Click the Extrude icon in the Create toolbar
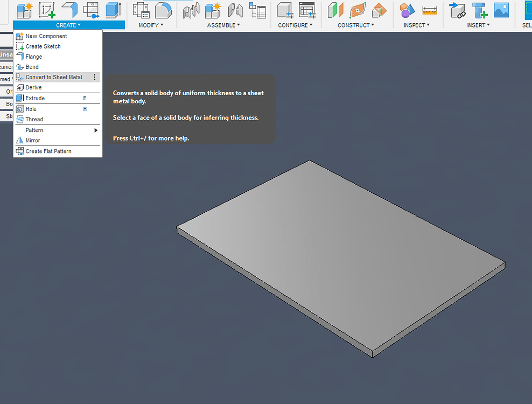This screenshot has width=532, height=404. pos(113,10)
